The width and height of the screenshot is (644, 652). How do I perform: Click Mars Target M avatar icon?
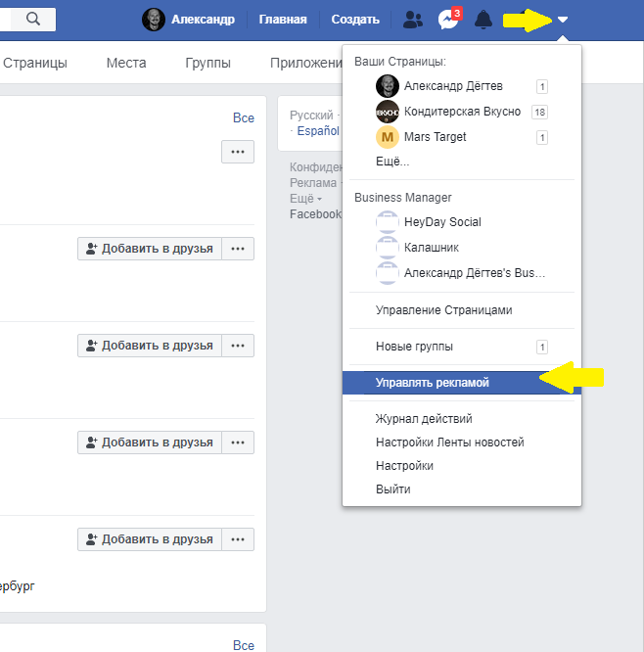point(388,137)
